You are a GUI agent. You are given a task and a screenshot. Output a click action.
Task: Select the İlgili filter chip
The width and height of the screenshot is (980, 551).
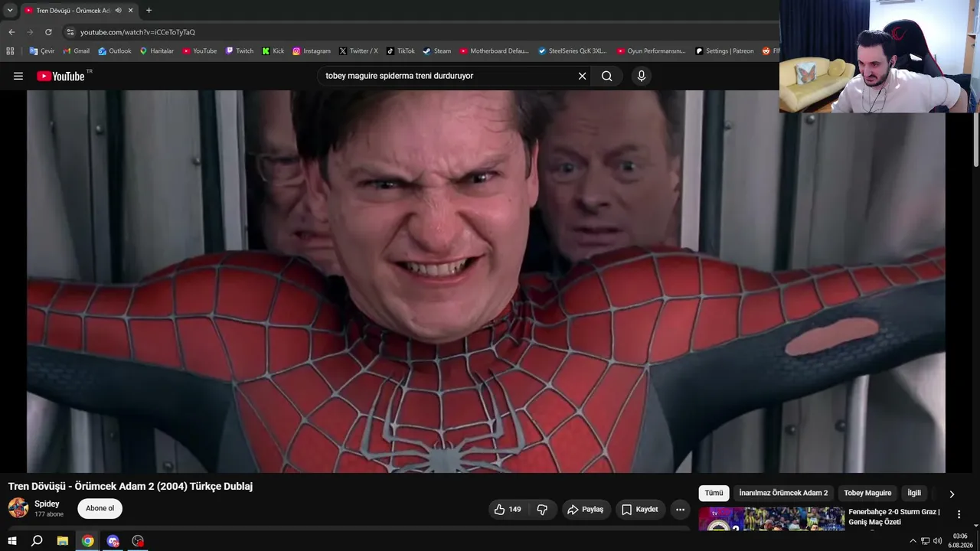tap(914, 494)
